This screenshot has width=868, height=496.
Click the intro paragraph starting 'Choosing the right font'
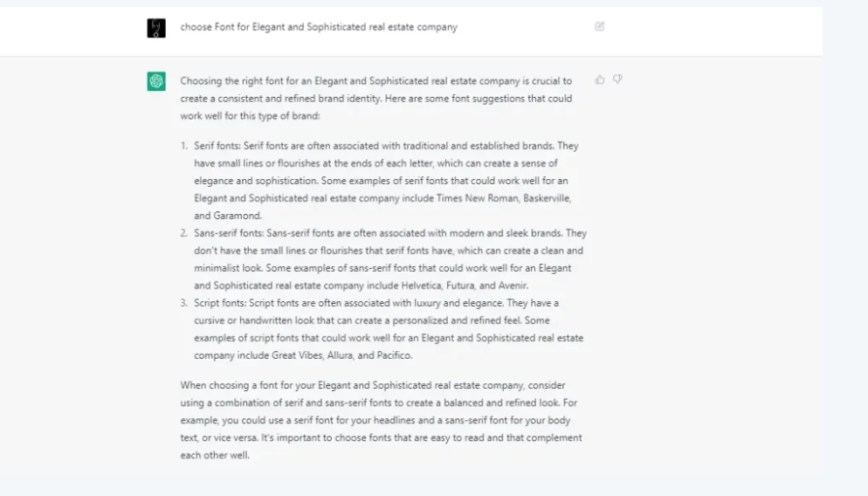(376, 99)
